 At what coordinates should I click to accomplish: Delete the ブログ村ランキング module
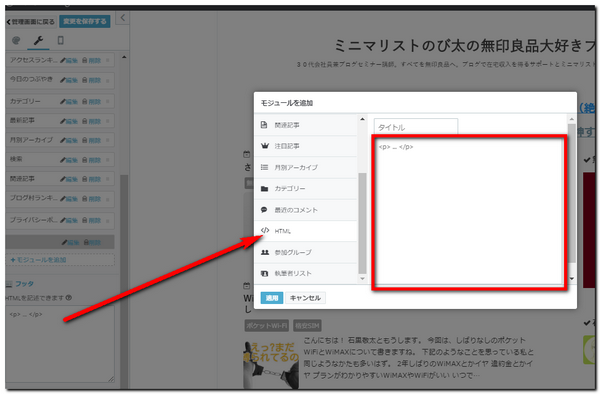tap(91, 199)
